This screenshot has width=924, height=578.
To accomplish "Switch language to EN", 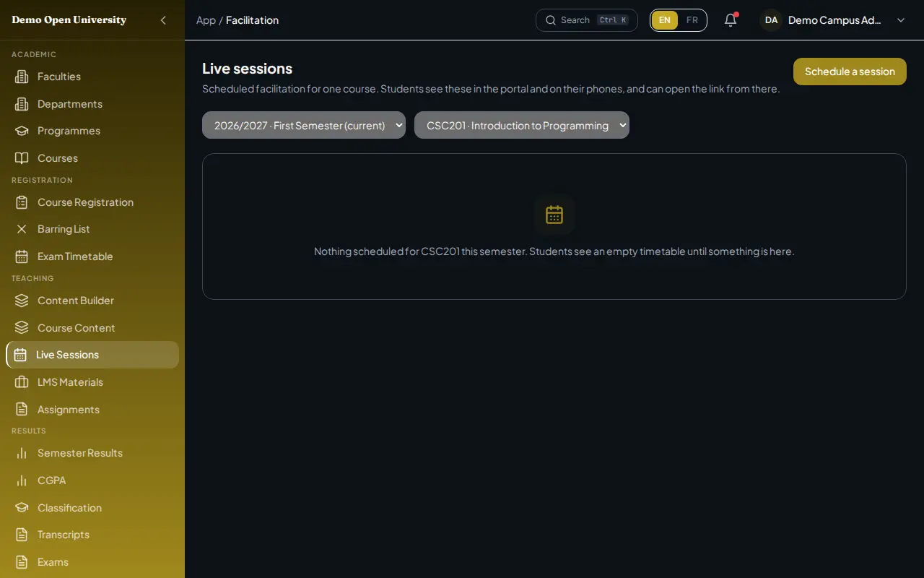I will (x=665, y=20).
